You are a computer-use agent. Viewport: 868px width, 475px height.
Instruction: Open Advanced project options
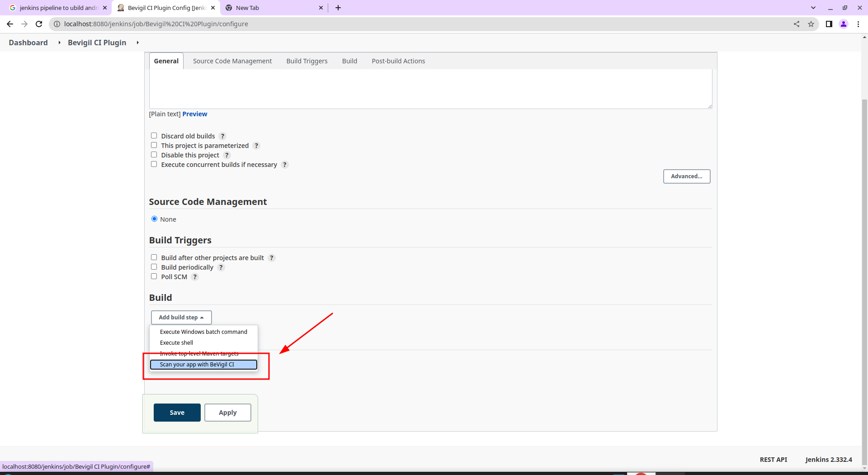pyautogui.click(x=687, y=176)
